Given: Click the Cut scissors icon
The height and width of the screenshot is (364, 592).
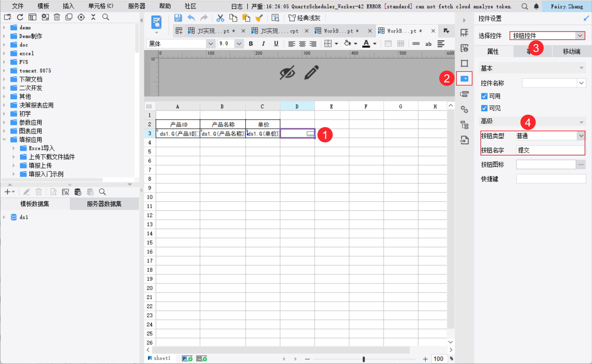Looking at the screenshot, I should point(220,18).
